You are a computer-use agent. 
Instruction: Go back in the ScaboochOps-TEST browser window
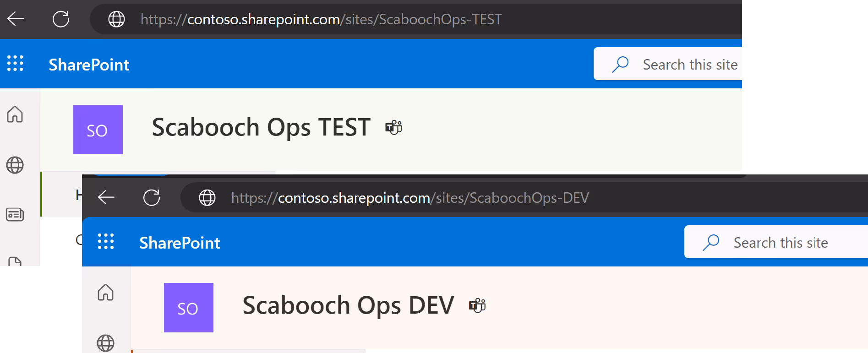pos(16,19)
